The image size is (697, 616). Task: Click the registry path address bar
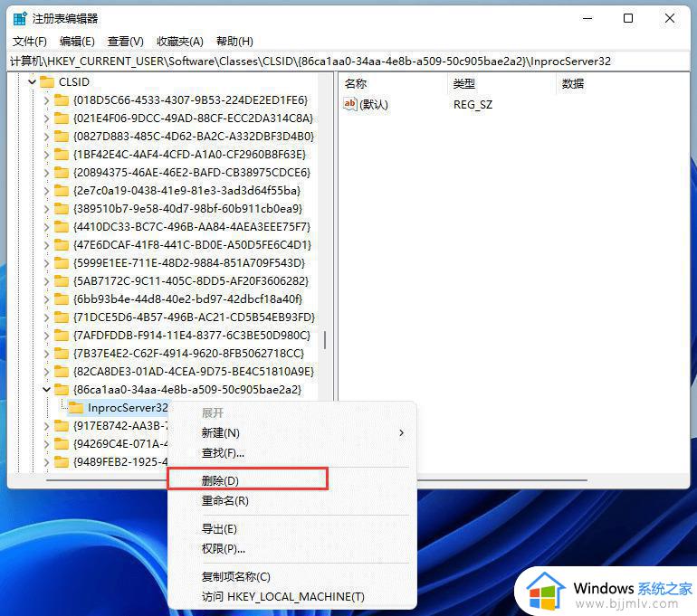coord(348,62)
